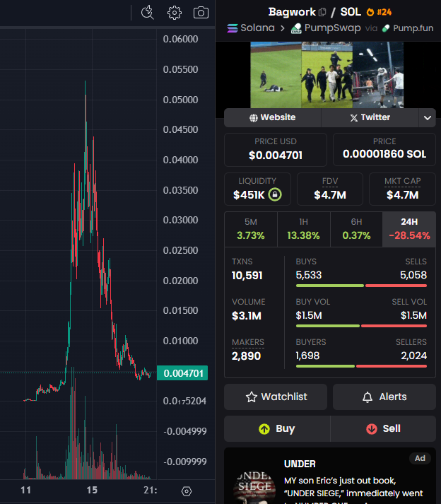This screenshot has width=441, height=504.
Task: Click the token banner image
Action: [327, 75]
